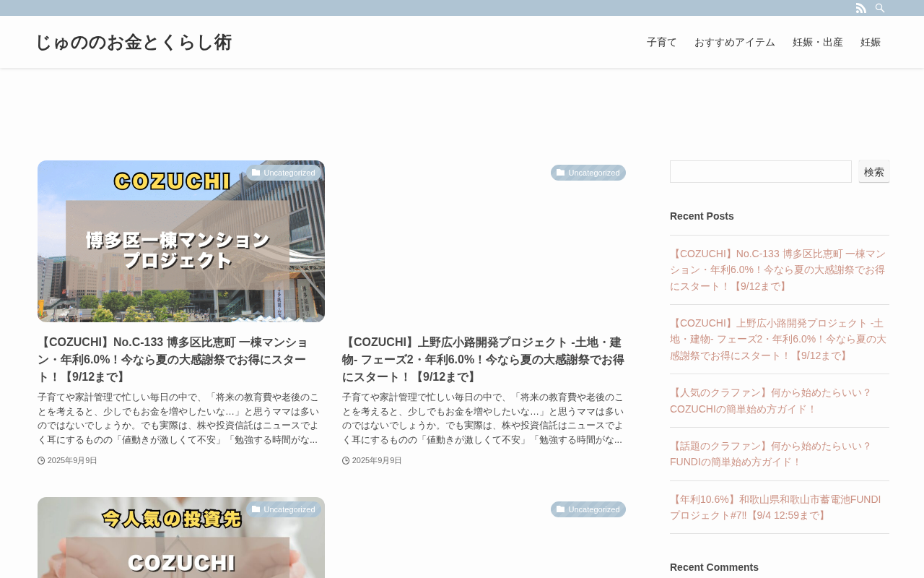Open the No.C-133 博多区比恵町 article title

(x=173, y=360)
